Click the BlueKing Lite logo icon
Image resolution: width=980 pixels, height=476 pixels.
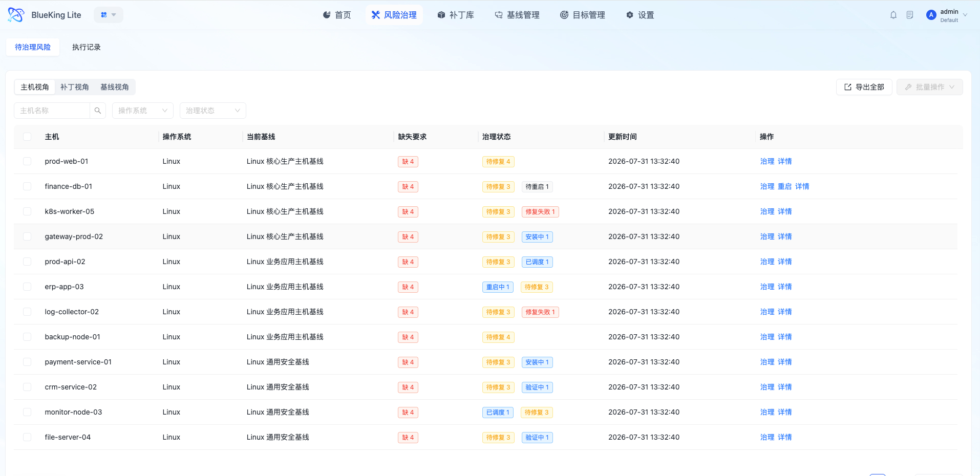16,15
